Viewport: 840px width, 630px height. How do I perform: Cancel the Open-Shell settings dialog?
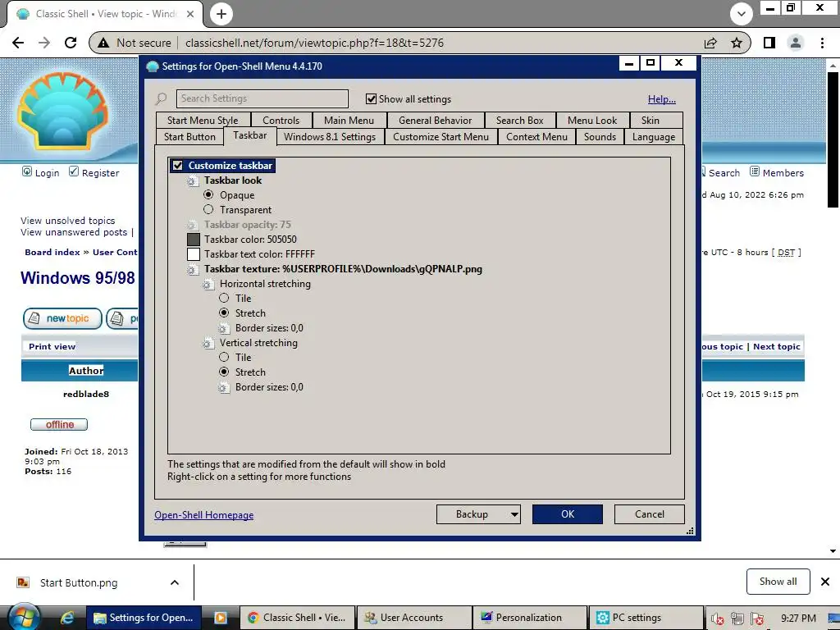pyautogui.click(x=650, y=514)
